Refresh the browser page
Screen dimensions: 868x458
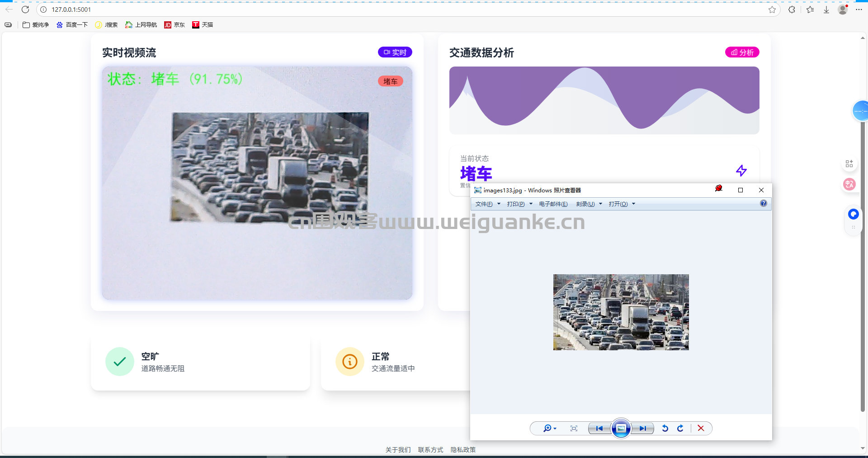25,10
